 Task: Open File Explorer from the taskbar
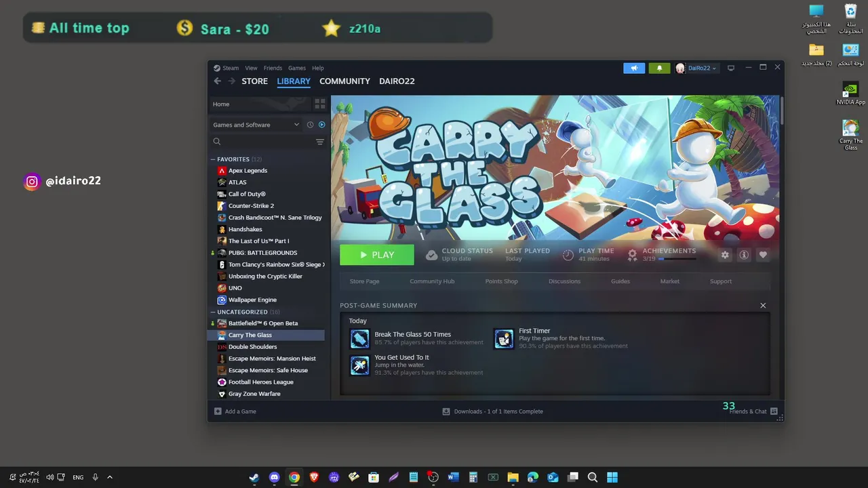(x=513, y=477)
